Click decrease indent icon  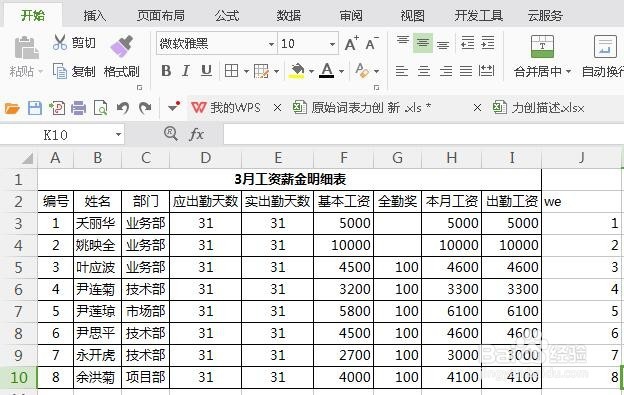[467, 43]
